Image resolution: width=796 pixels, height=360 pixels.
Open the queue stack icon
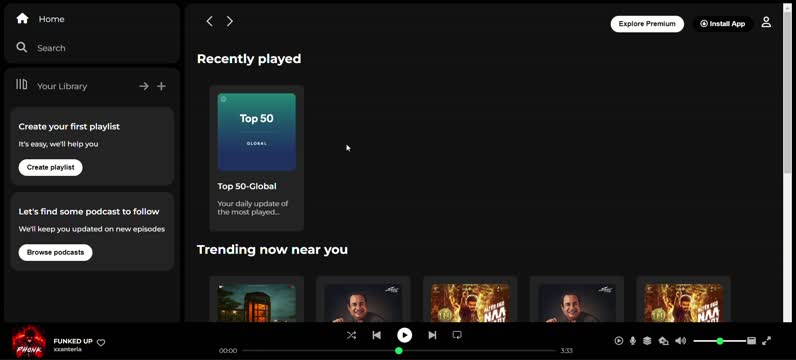point(647,341)
